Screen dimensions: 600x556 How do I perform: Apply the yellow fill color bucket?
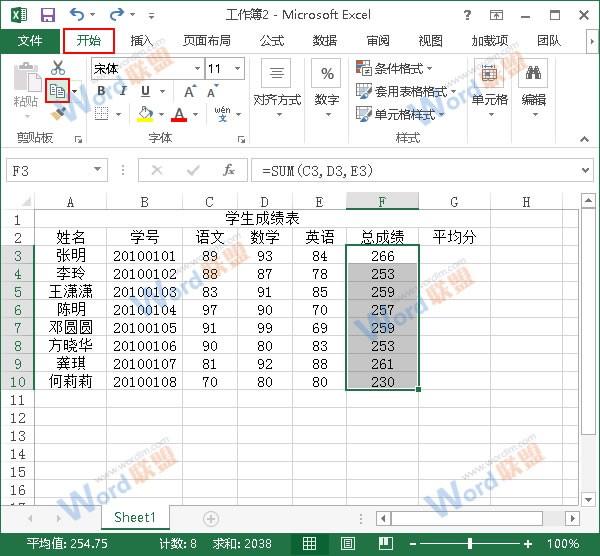pyautogui.click(x=145, y=114)
